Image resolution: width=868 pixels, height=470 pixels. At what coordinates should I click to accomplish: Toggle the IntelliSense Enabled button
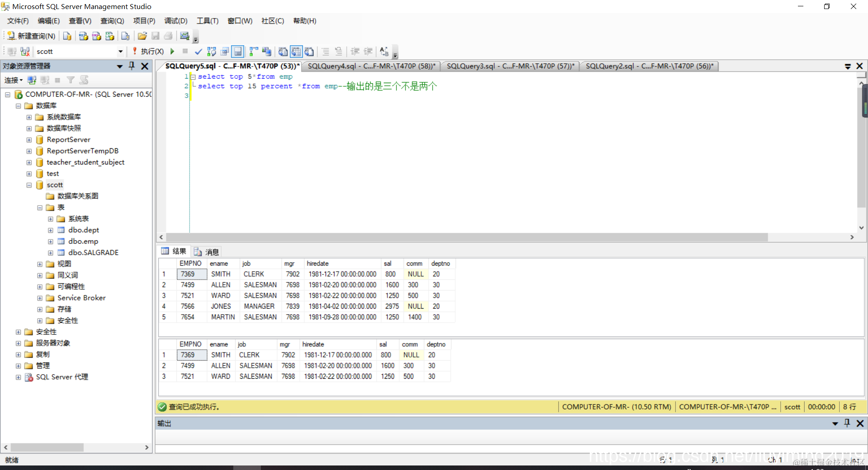[237, 52]
